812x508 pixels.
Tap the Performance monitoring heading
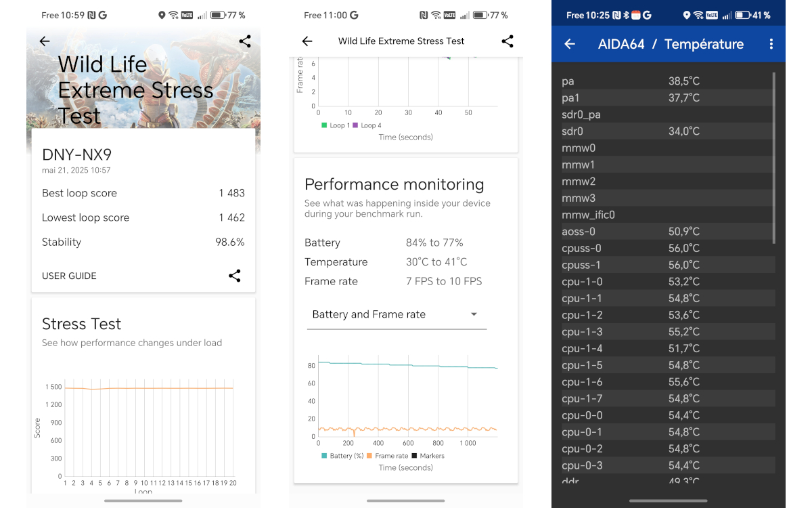click(x=394, y=184)
